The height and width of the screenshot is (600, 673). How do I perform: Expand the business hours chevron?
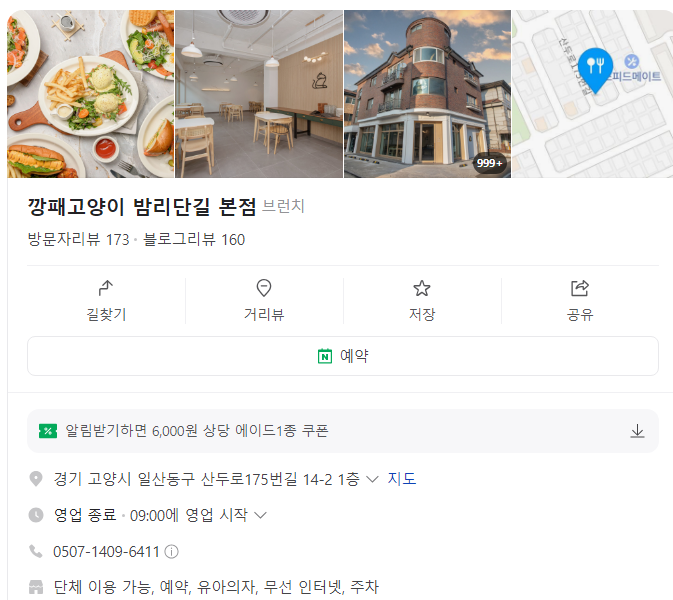click(x=261, y=515)
